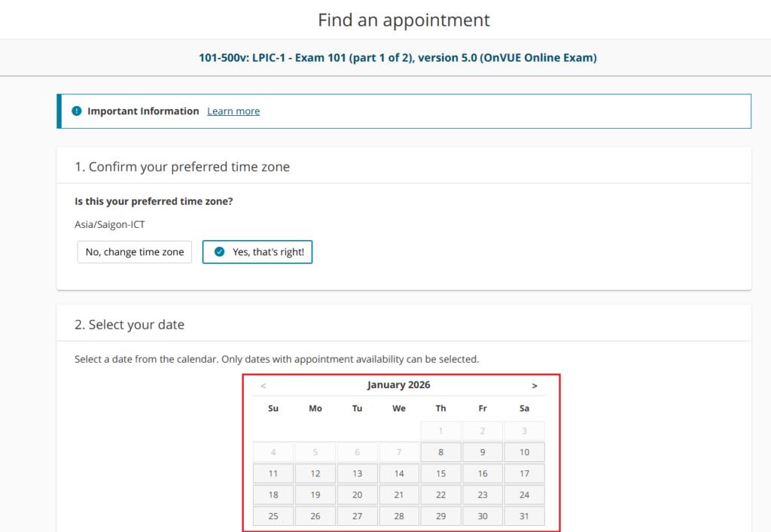771x532 pixels.
Task: Select January 8 on the calendar
Action: tap(440, 452)
